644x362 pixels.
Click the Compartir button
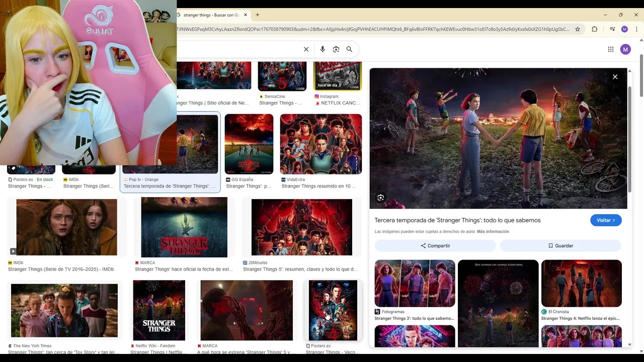pos(435,246)
